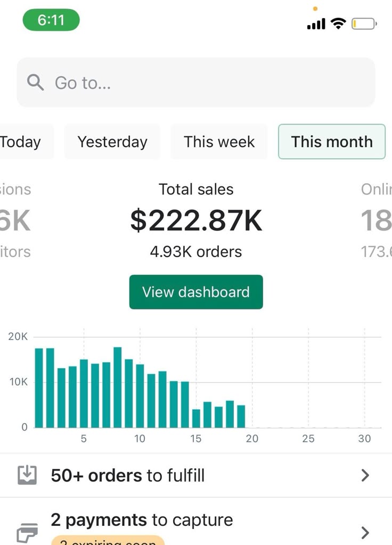Open the 2 payments to capture link

tap(142, 520)
